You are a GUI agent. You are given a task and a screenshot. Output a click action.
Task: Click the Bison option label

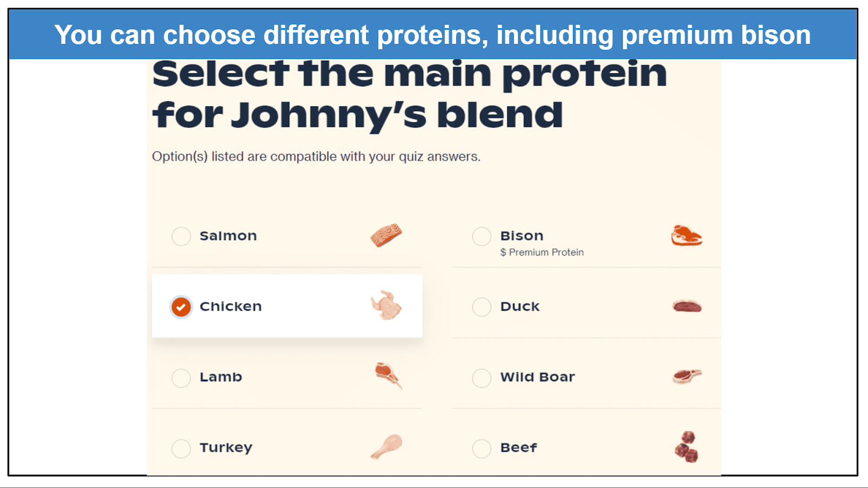pos(522,236)
